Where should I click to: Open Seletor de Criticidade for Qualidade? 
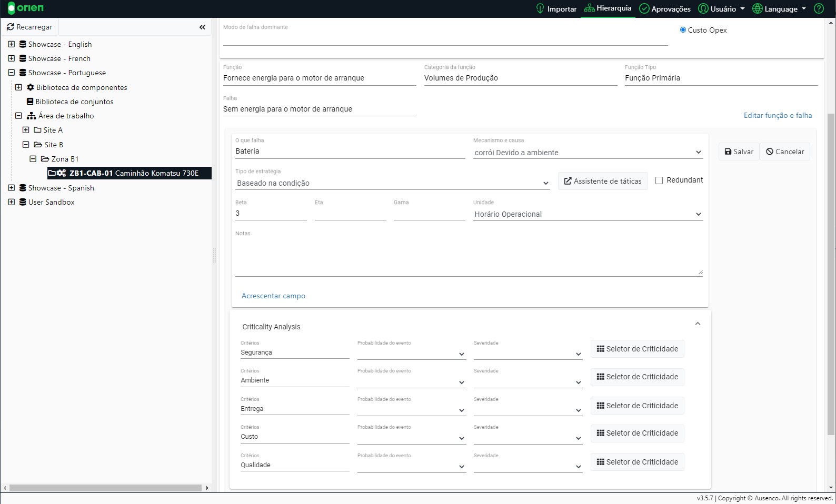[637, 462]
